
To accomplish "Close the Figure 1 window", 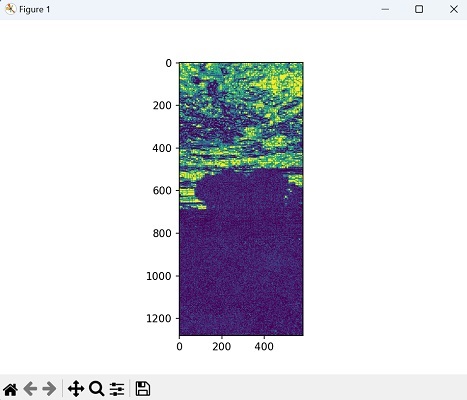I will pyautogui.click(x=454, y=9).
